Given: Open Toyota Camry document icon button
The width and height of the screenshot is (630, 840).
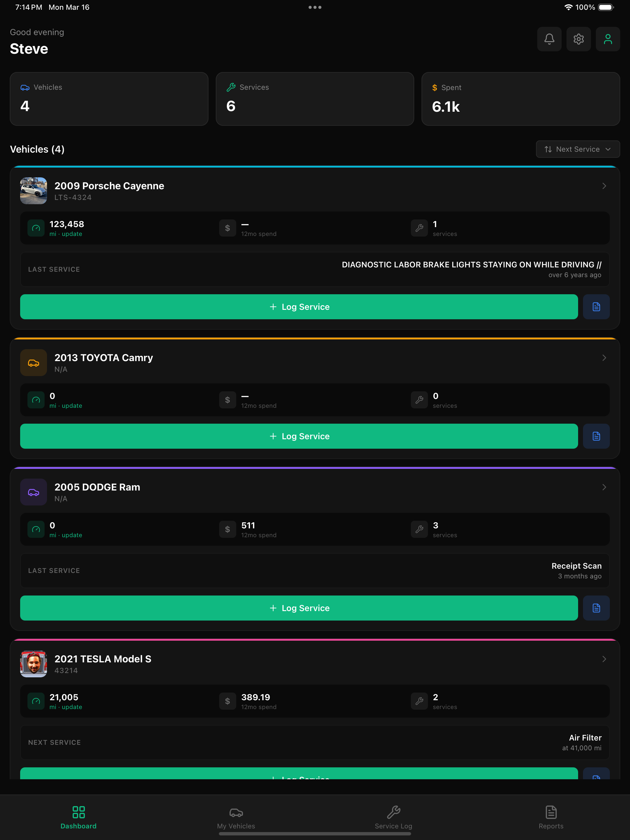Looking at the screenshot, I should pos(596,436).
